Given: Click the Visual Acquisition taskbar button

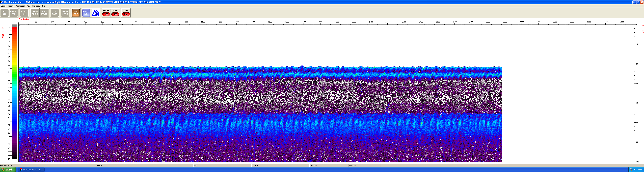Looking at the screenshot, I should (x=31, y=169).
